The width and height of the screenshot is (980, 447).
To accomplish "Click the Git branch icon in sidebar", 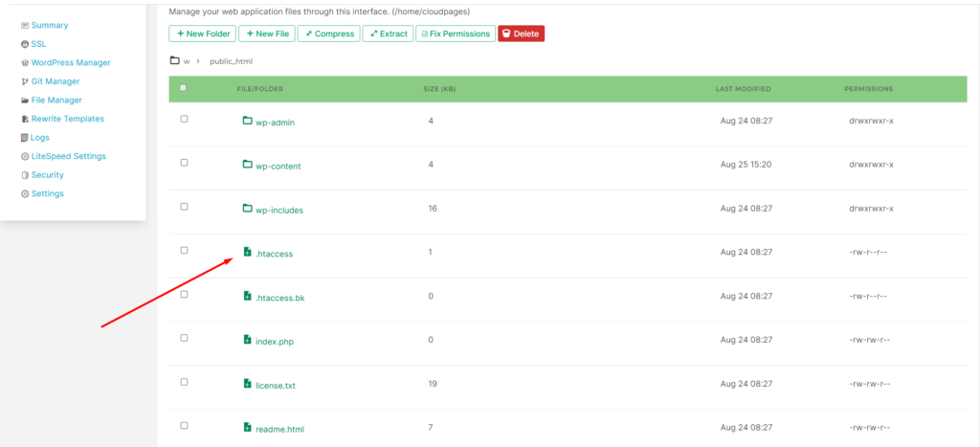I will (25, 82).
